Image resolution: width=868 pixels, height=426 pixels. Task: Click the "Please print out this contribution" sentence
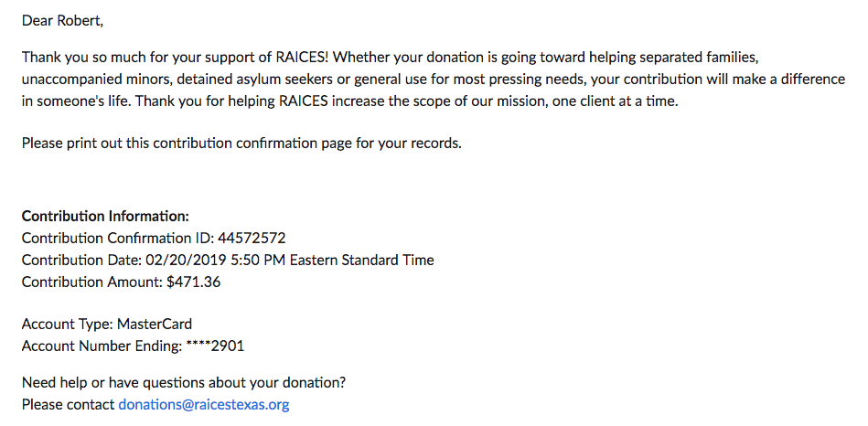coord(241,144)
